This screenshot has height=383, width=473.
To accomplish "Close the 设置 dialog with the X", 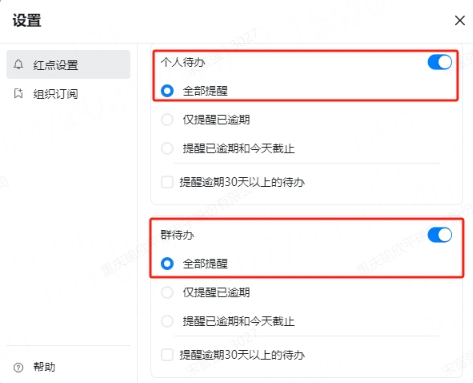I will (x=460, y=20).
